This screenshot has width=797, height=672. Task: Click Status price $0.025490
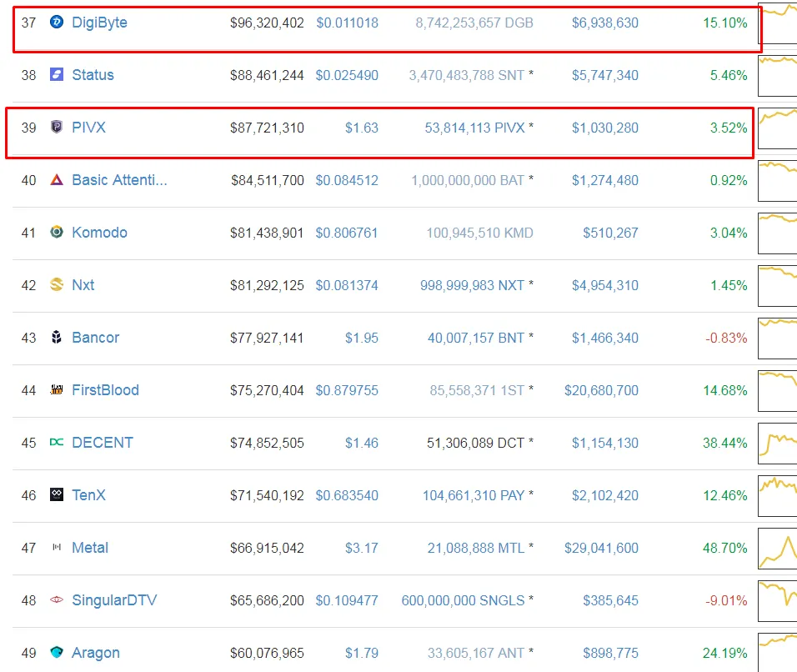347,75
